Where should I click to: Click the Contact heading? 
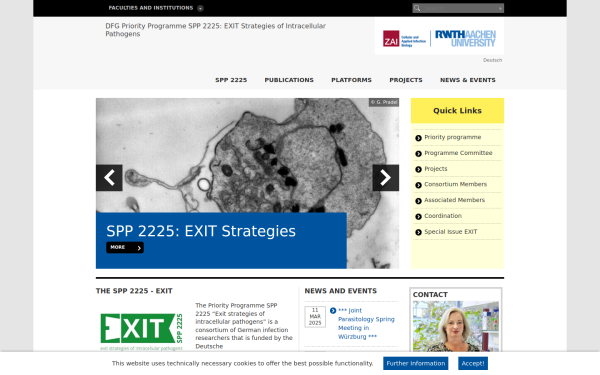point(430,295)
